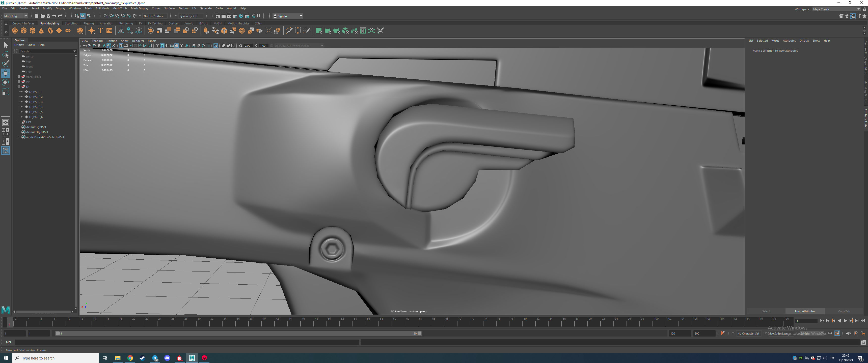The image size is (868, 363).
Task: Click the Polygon Type text tool
Action: pyautogui.click(x=100, y=31)
